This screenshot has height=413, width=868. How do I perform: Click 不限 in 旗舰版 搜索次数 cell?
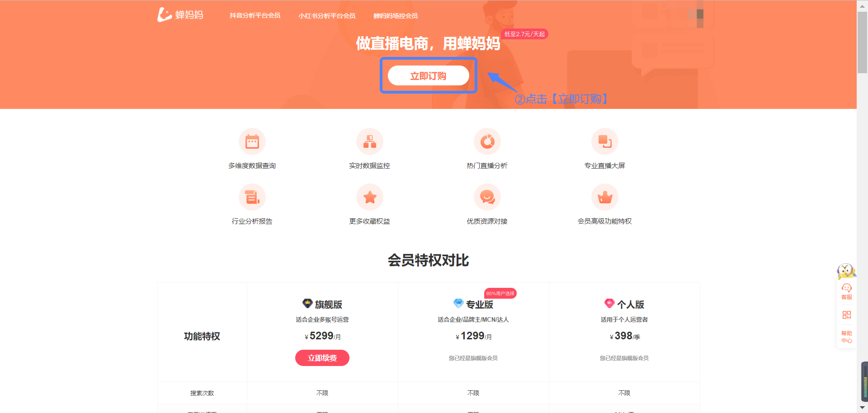click(322, 393)
